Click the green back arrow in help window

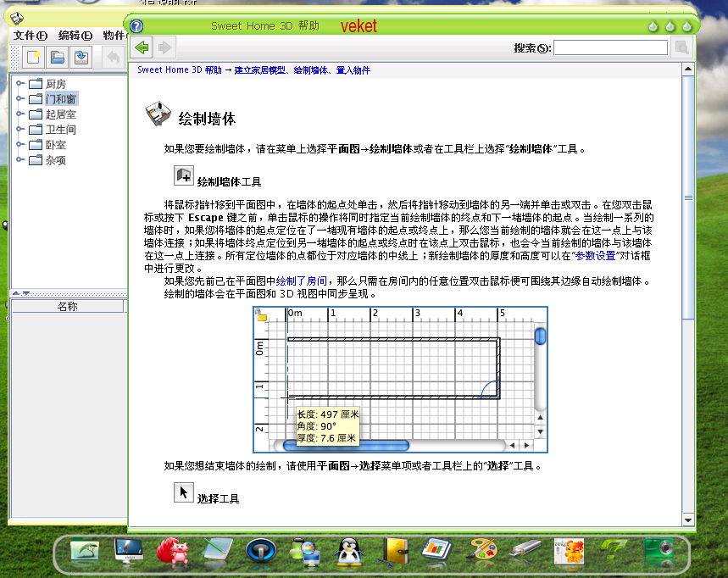[x=142, y=47]
